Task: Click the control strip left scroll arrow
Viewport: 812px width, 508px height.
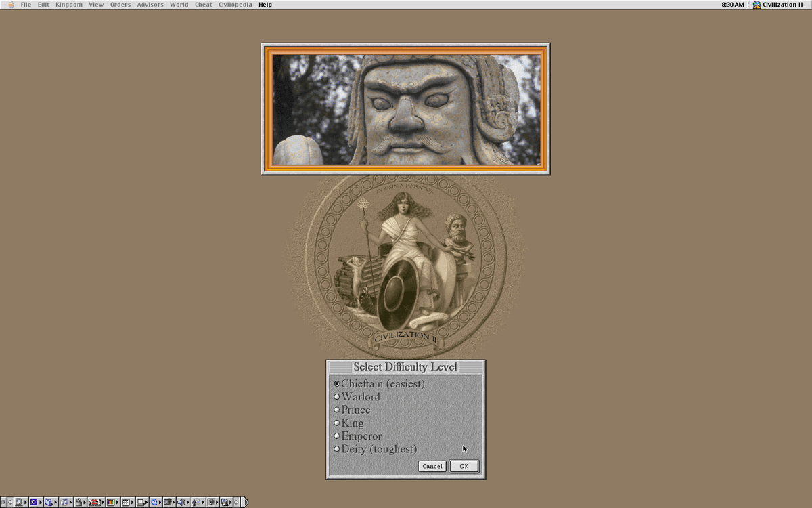Action: pyautogui.click(x=9, y=503)
